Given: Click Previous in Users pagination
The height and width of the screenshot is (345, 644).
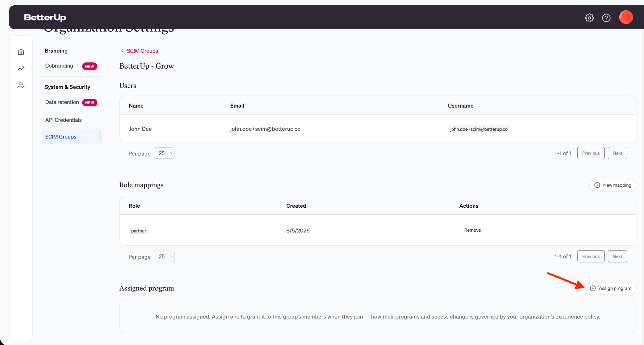Looking at the screenshot, I should pos(591,153).
